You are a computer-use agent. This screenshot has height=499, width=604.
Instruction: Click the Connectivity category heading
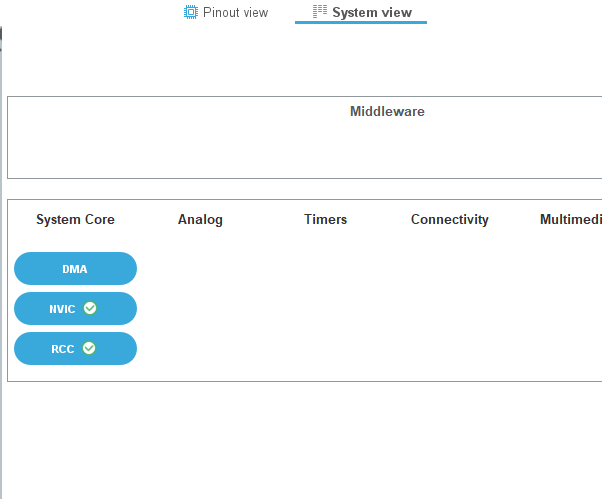point(449,220)
